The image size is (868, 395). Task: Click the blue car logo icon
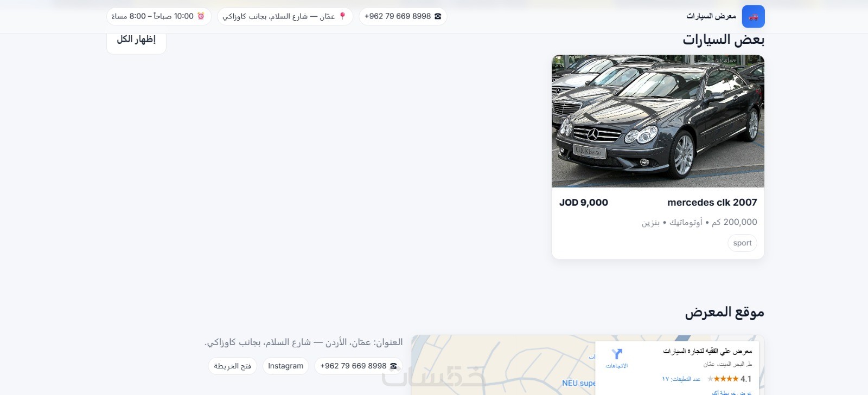click(753, 16)
